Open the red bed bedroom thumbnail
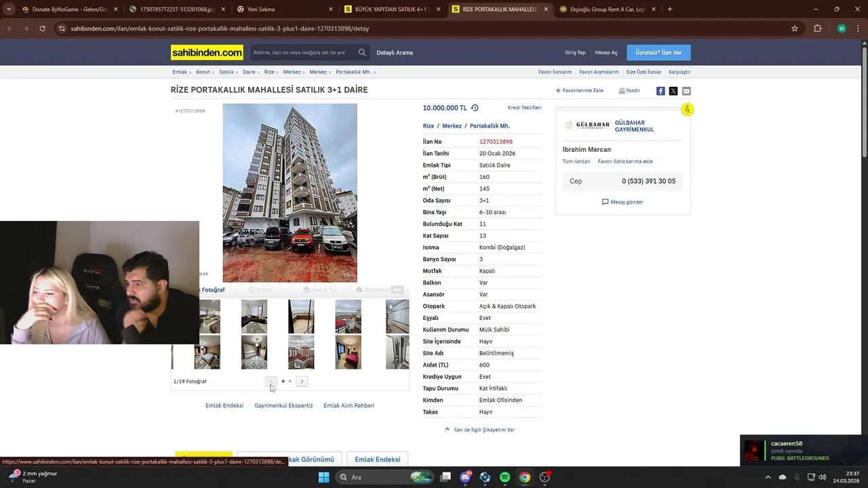The image size is (868, 488). point(349,352)
